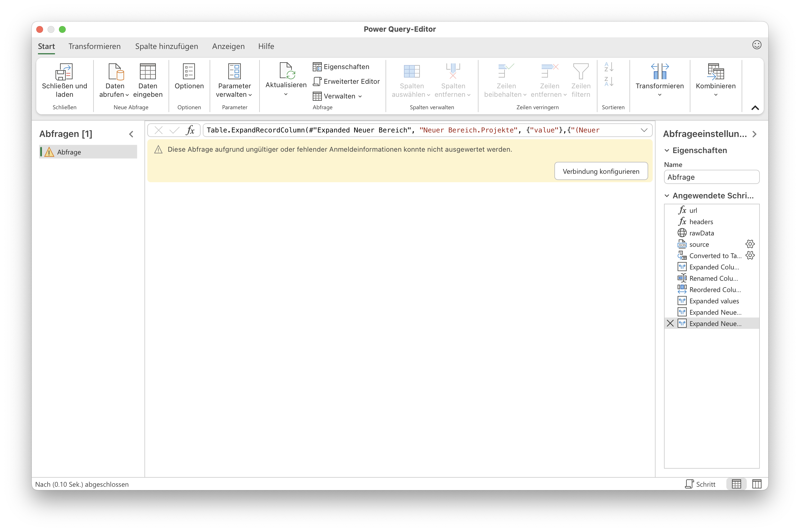This screenshot has height=532, width=800.
Task: Open settings gear for source step
Action: [x=750, y=244]
